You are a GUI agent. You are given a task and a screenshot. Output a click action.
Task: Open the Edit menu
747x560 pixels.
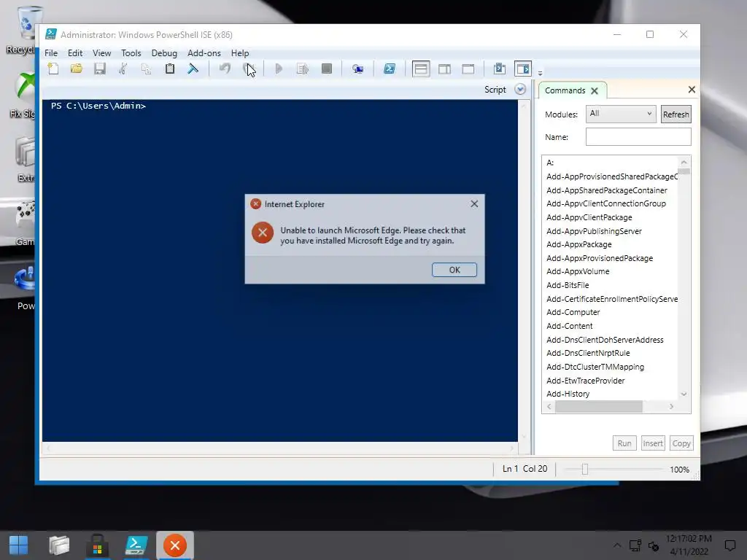[75, 52]
